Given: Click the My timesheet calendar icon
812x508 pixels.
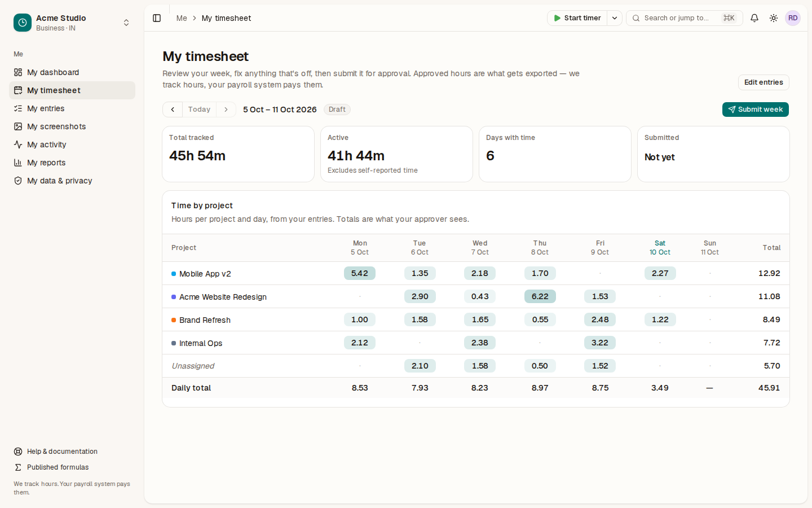Looking at the screenshot, I should (18, 90).
